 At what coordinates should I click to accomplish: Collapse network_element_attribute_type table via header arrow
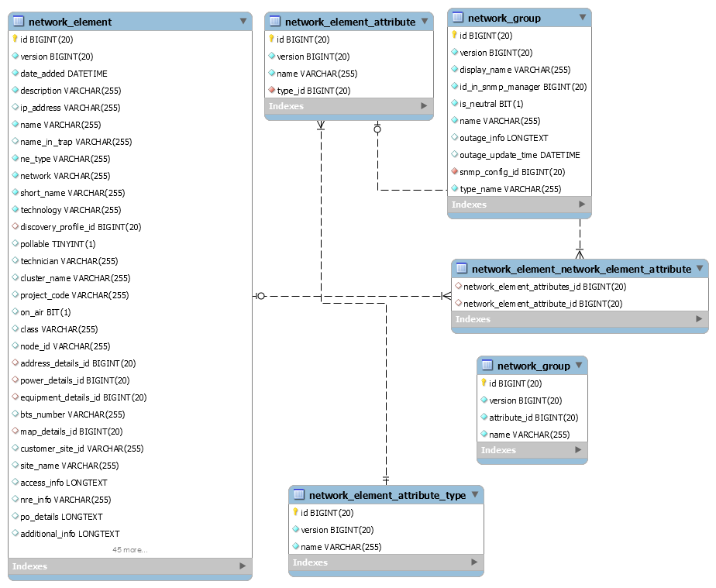tap(474, 495)
